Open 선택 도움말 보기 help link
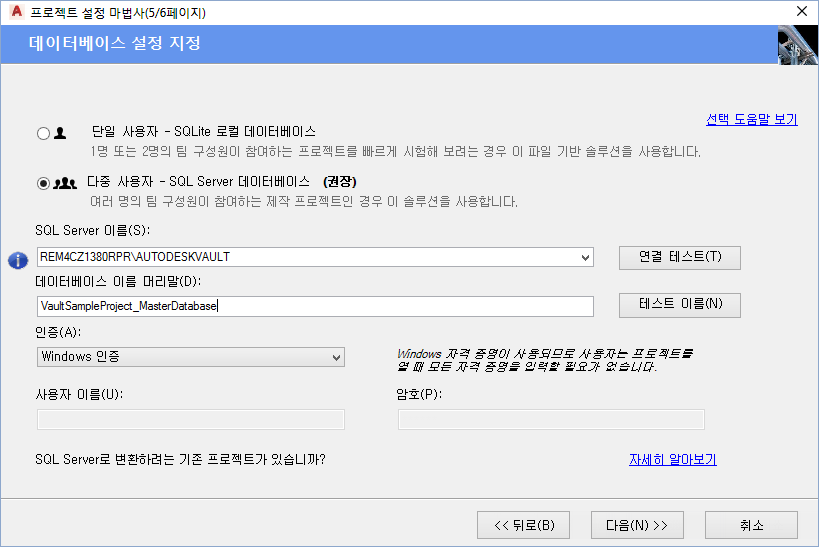The height and width of the screenshot is (547, 819). [x=752, y=119]
